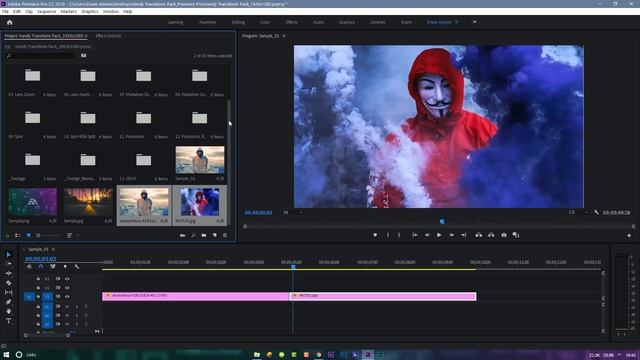
Task: Switch to the Effect Controls tab
Action: coord(108,36)
